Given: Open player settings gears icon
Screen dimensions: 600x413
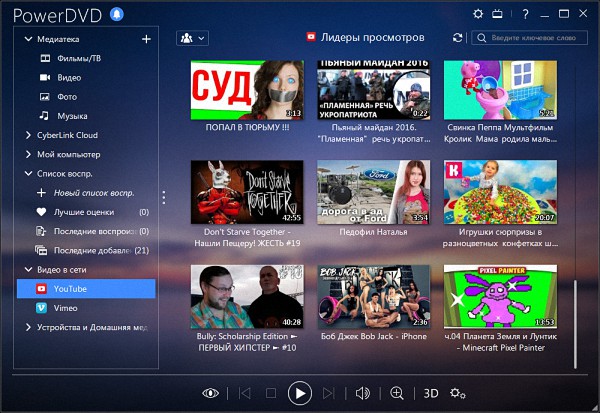Looking at the screenshot, I should point(458,393).
